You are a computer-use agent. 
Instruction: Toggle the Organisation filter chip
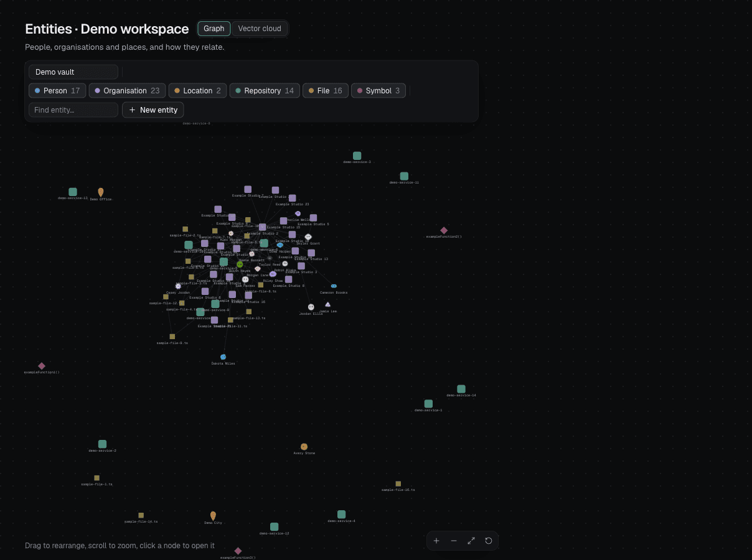pos(127,91)
